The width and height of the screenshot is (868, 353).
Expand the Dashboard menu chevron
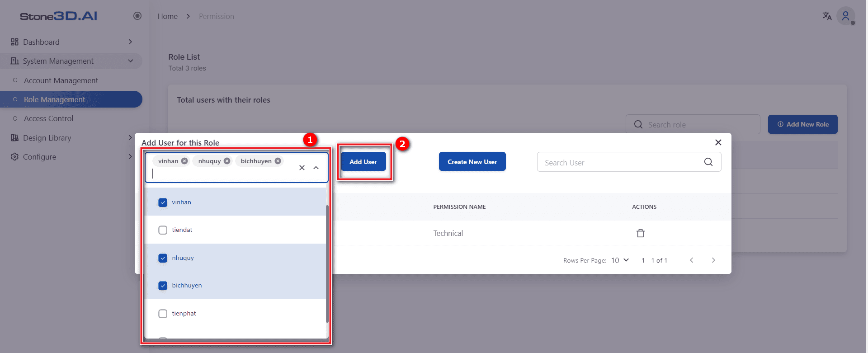130,42
